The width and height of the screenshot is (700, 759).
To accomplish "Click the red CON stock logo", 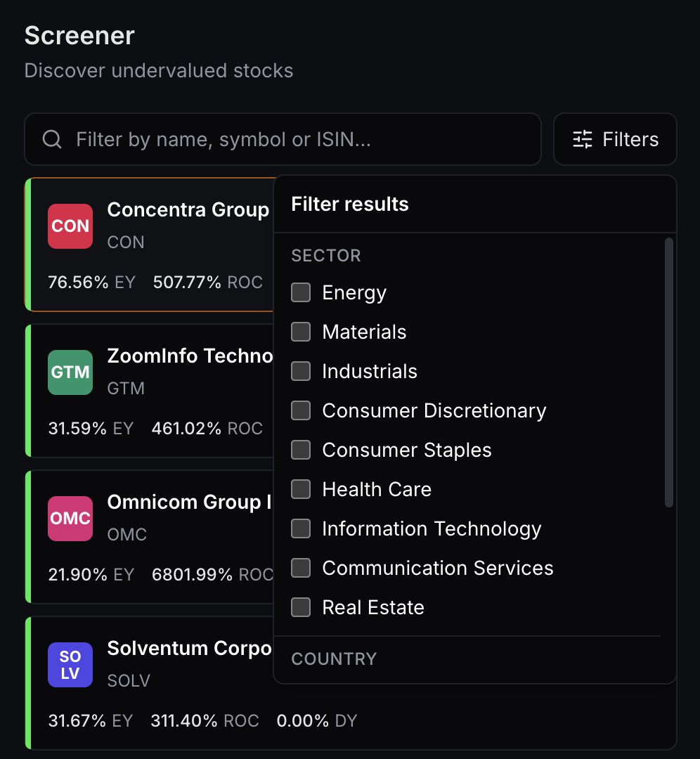I will tap(70, 226).
